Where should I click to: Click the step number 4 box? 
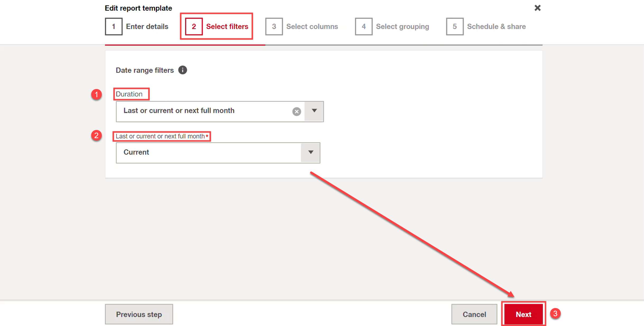364,26
